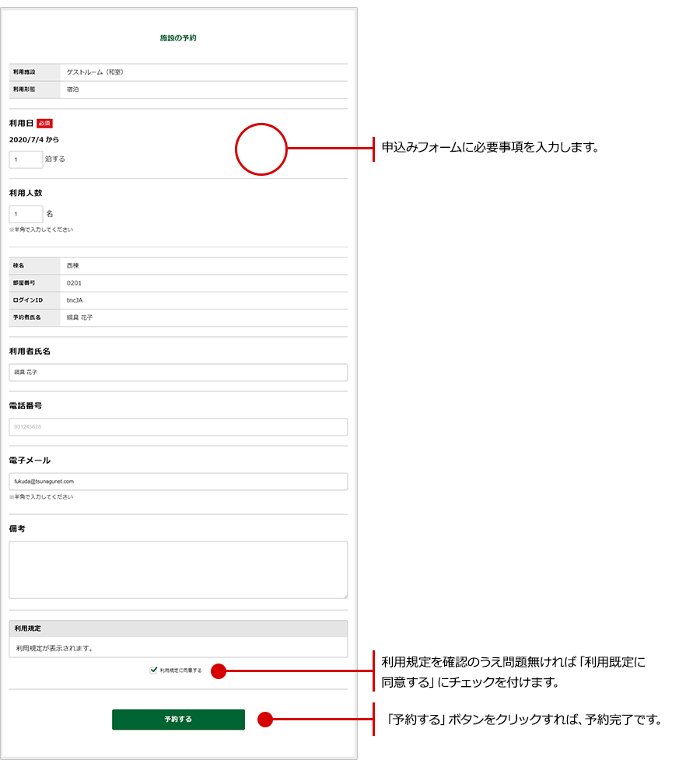Click the red 必須 badge

pyautogui.click(x=44, y=123)
